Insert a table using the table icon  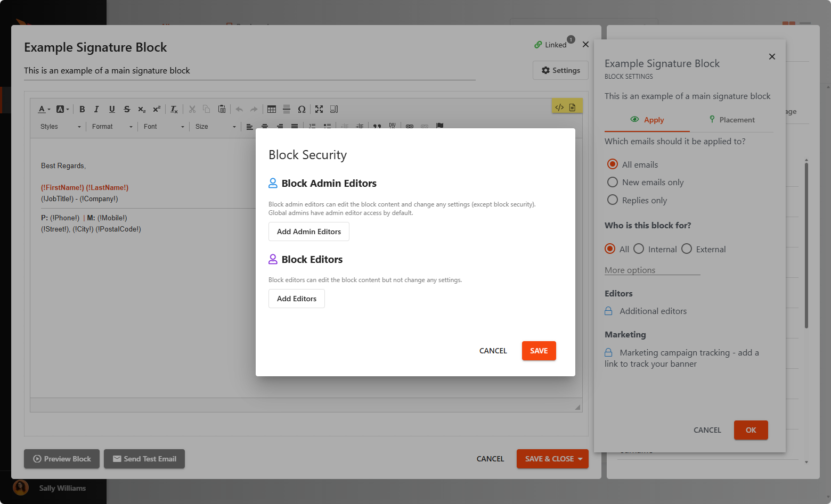click(272, 109)
